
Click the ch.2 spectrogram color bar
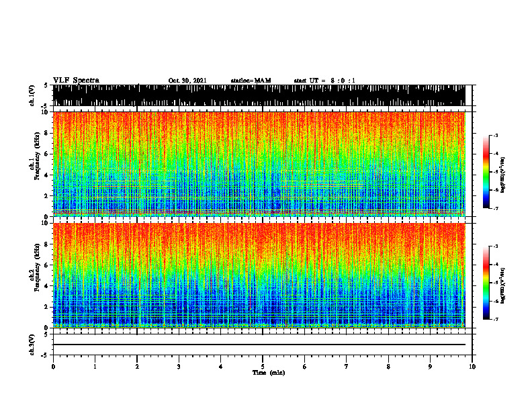pyautogui.click(x=486, y=283)
